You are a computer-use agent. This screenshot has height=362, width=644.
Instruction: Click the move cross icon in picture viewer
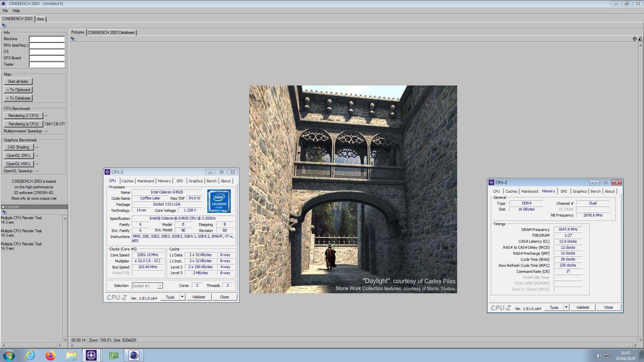(635, 39)
